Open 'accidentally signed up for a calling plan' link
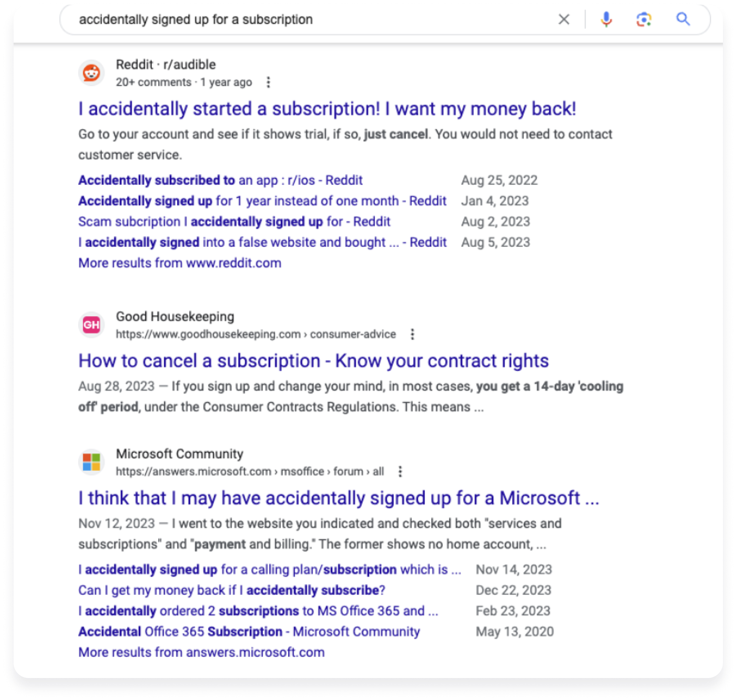Screen dimensions: 736x700 pos(270,569)
